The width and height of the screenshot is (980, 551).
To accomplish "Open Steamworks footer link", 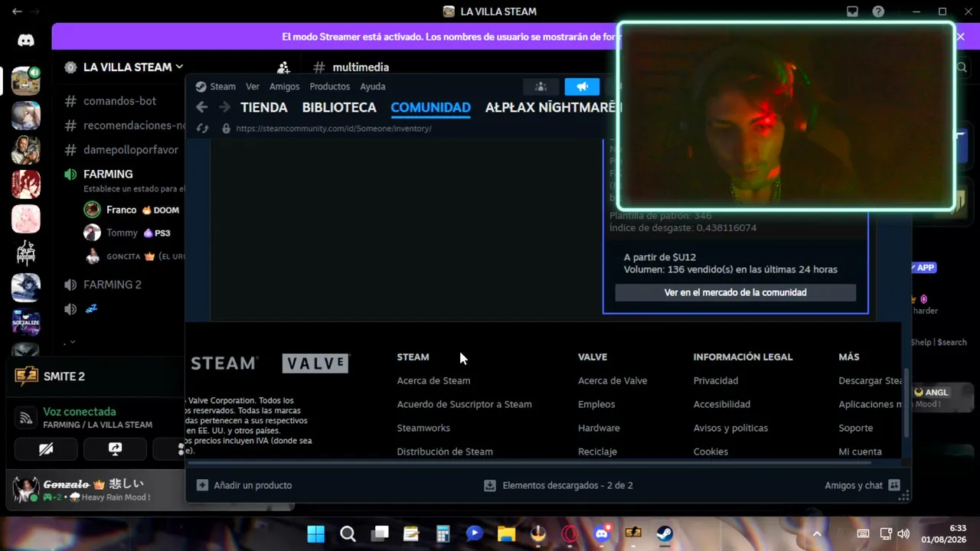I will coord(423,428).
